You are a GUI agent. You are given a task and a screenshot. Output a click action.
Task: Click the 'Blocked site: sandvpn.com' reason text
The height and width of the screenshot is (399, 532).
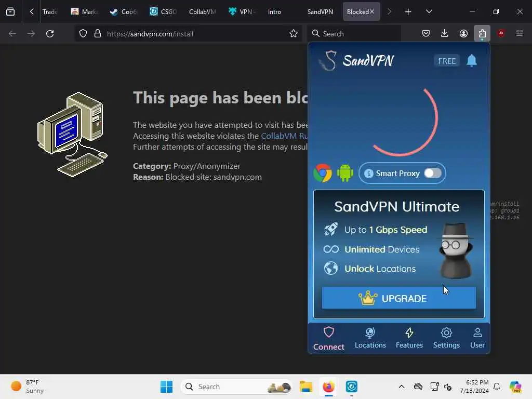coord(214,177)
